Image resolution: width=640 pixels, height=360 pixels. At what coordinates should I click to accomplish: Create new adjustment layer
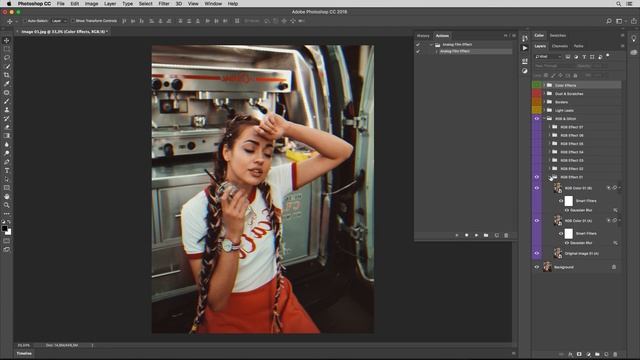[x=588, y=354]
